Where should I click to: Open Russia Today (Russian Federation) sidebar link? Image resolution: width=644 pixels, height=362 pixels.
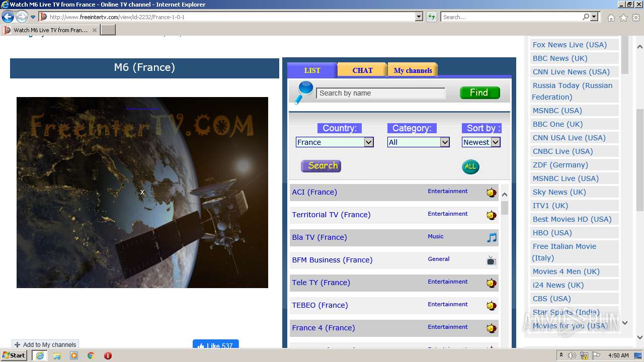pos(573,91)
